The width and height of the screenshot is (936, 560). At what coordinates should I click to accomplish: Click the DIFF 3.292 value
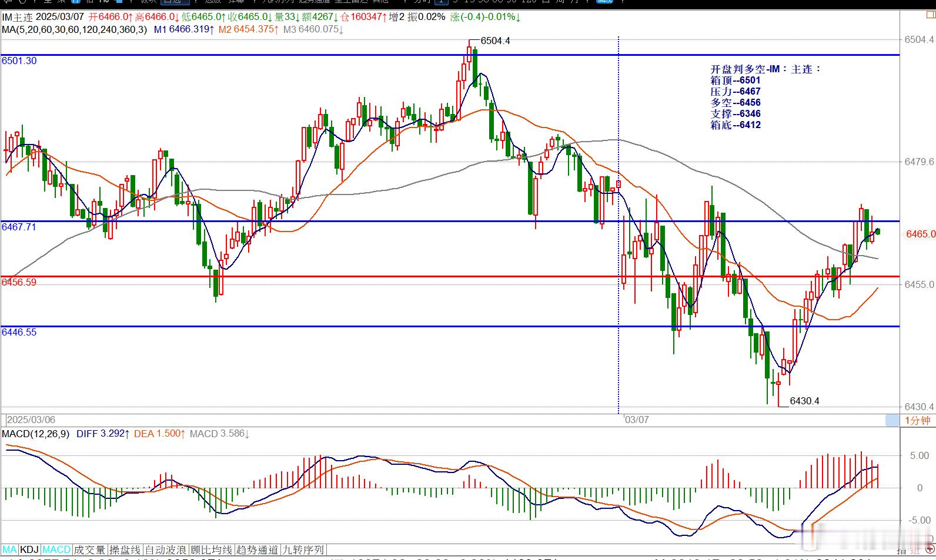pos(102,434)
